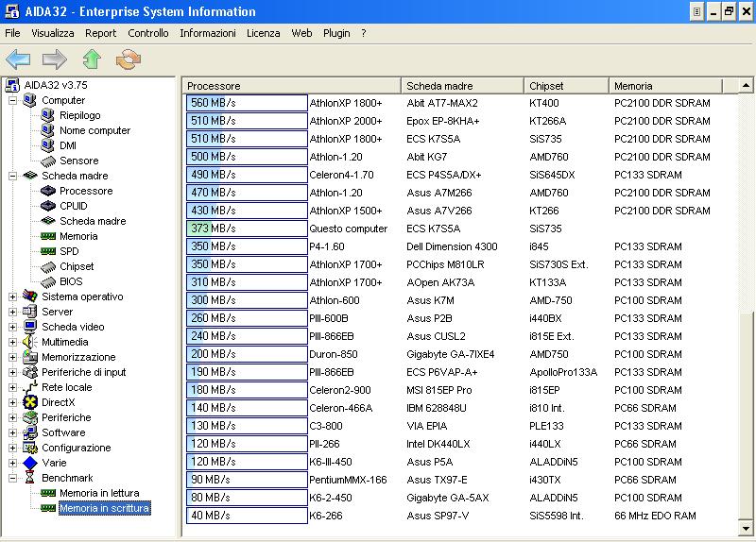Click the Server icon in tree
The width and height of the screenshot is (756, 542).
tap(30, 312)
